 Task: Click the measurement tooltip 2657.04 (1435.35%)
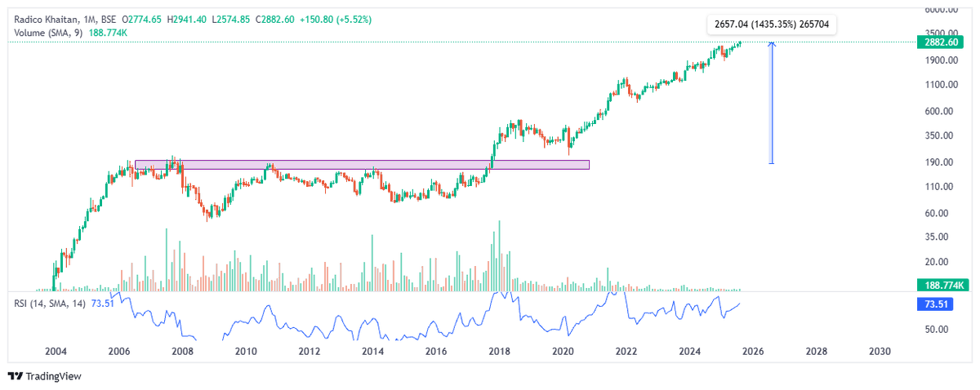[772, 24]
